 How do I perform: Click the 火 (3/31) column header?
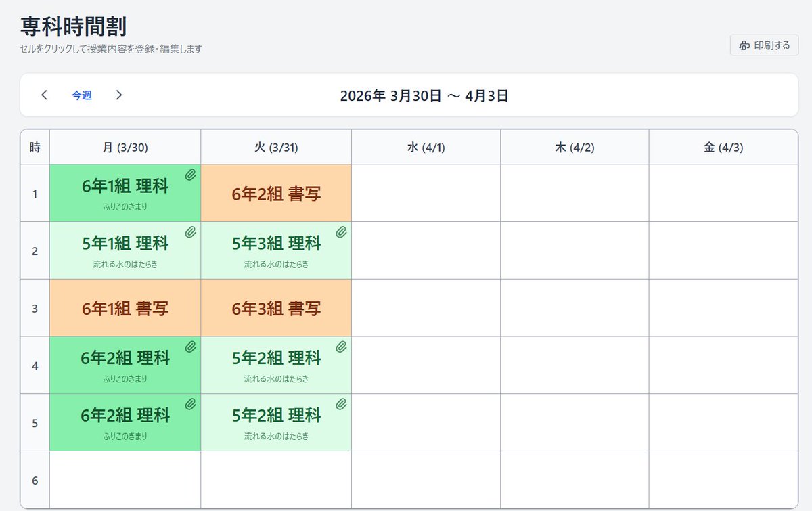pos(276,147)
